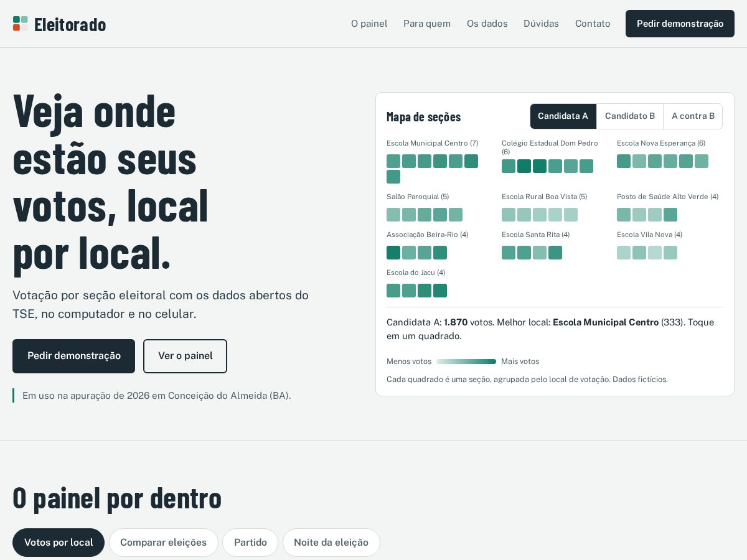Viewport: 747px width, 560px height.
Task: Click last square in Escola Municipal Centro second row
Action: (393, 177)
